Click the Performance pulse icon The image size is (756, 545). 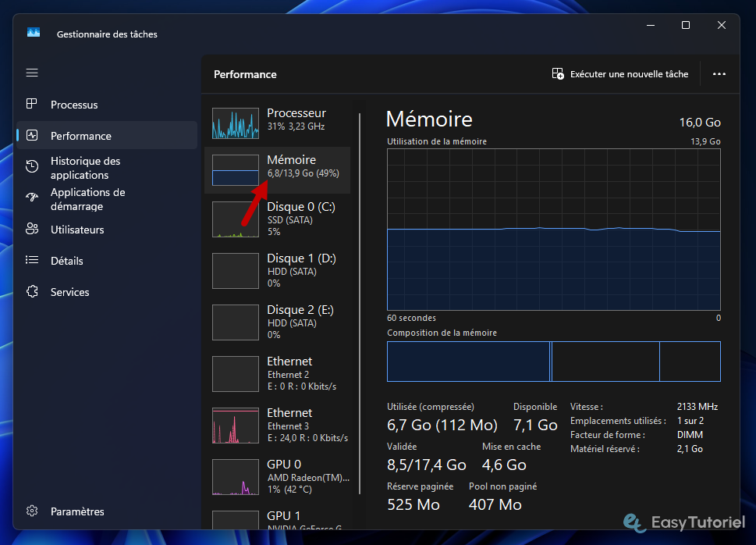32,136
